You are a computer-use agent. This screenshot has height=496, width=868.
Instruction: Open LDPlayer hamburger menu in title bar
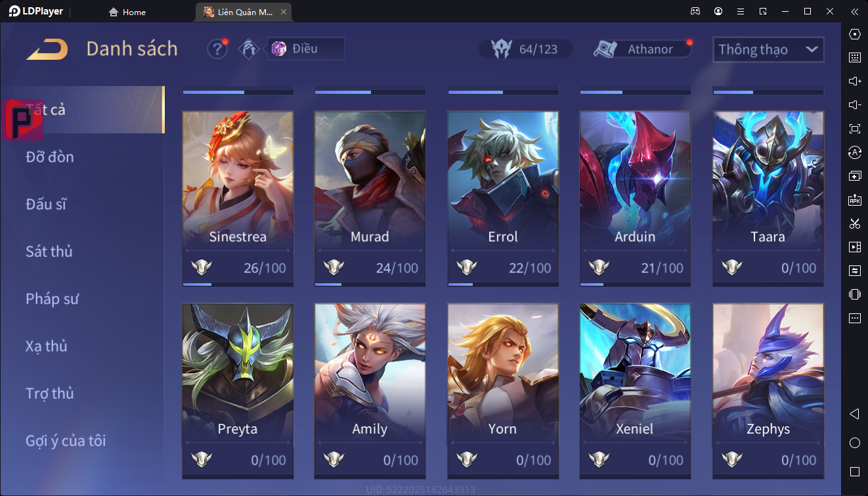click(740, 11)
